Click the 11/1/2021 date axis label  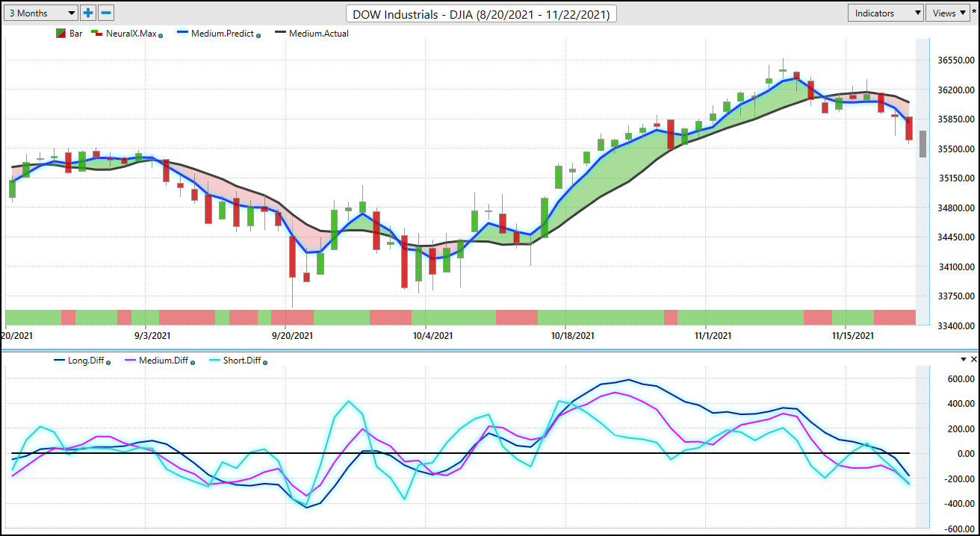click(713, 336)
